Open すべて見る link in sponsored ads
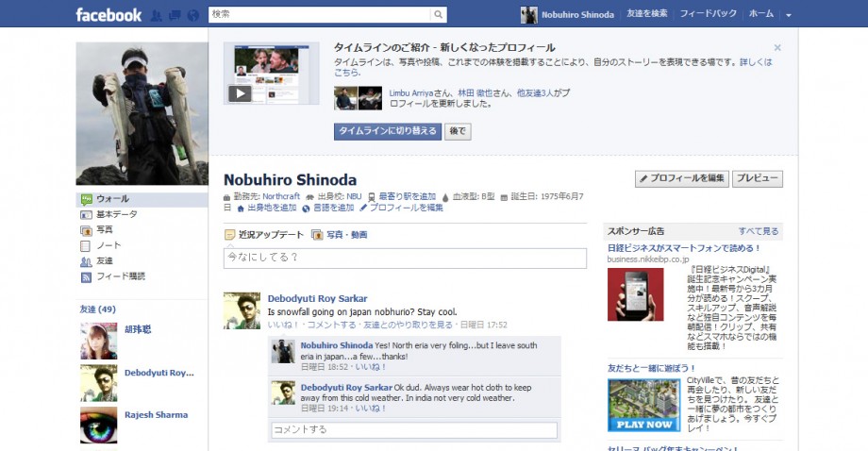The height and width of the screenshot is (451, 868). (x=759, y=231)
